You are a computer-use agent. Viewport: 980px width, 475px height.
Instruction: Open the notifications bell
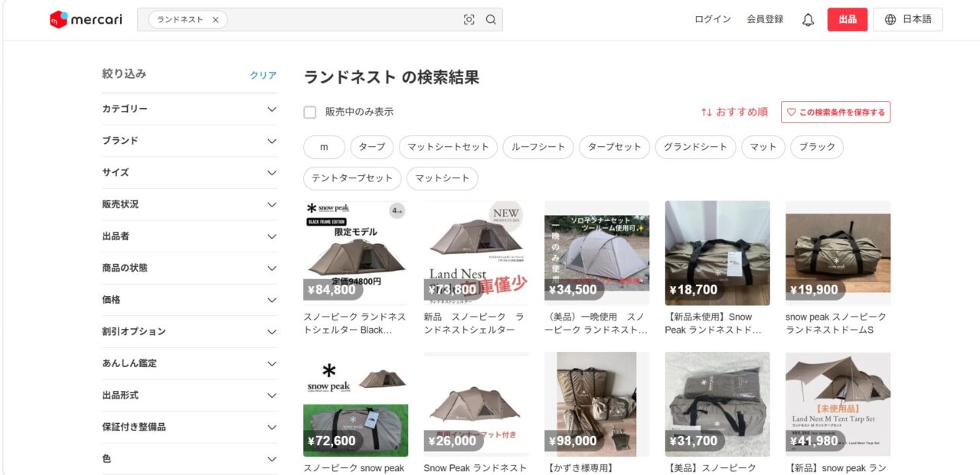pos(808,20)
